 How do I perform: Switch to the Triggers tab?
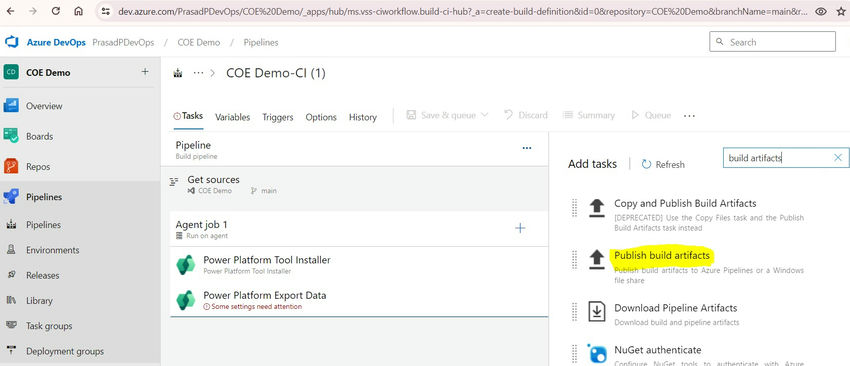click(278, 117)
